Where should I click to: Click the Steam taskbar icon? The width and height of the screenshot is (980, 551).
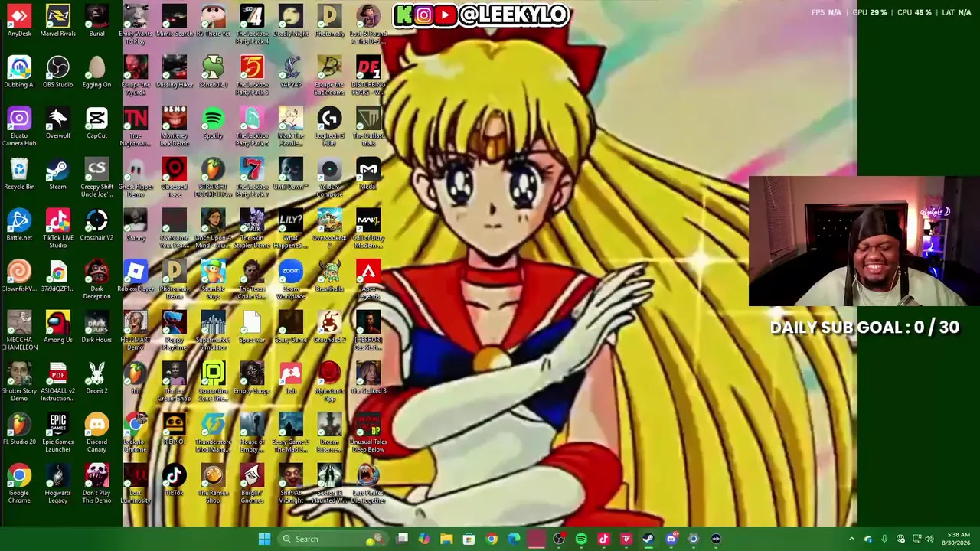coord(648,539)
